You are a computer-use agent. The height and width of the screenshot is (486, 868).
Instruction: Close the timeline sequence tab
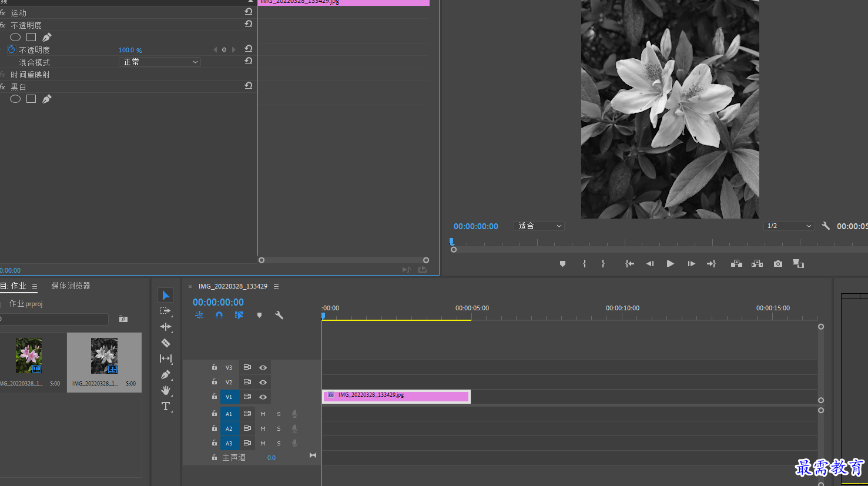point(190,287)
